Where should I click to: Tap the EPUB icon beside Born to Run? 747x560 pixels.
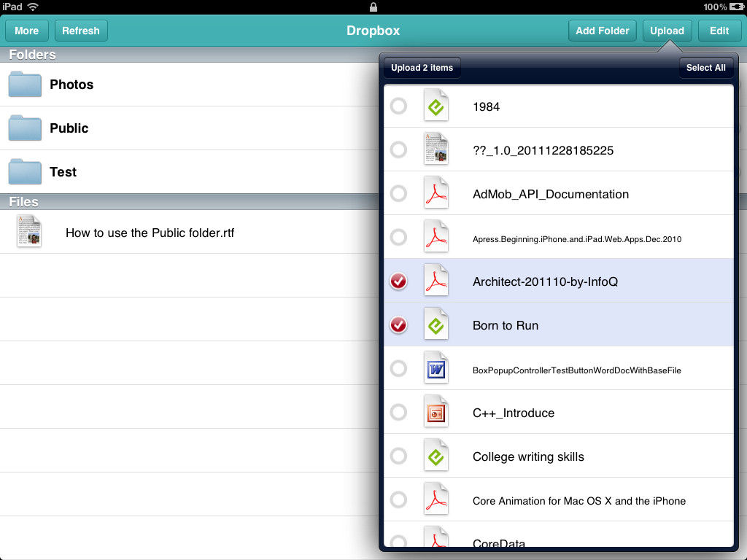(x=436, y=324)
